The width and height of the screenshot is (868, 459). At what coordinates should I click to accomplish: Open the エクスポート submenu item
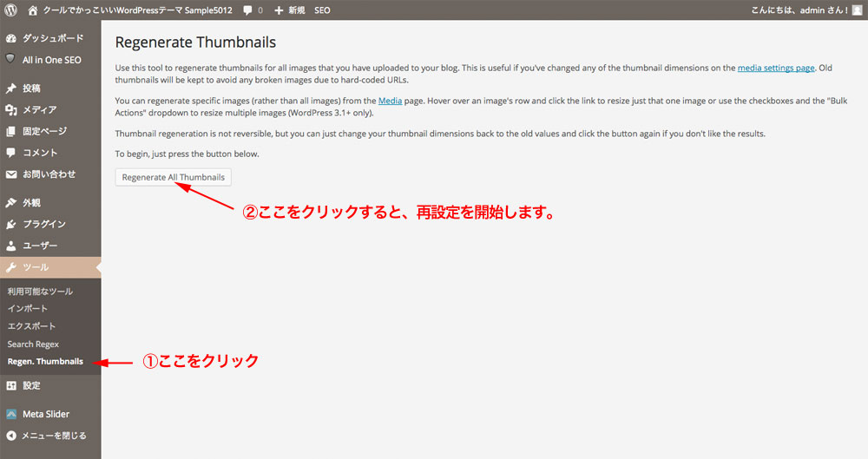(31, 326)
